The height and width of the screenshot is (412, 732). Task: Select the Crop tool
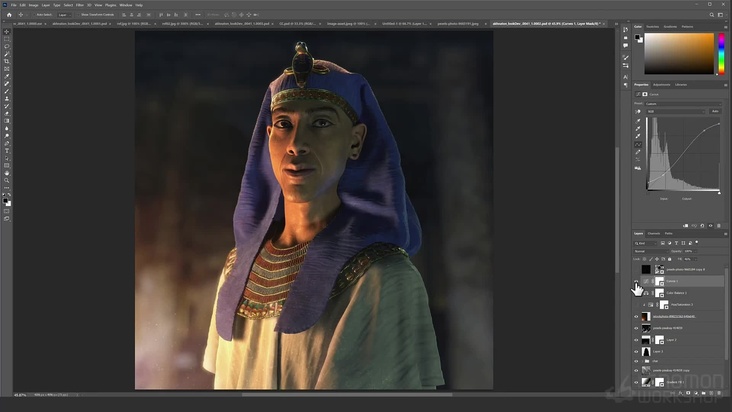(x=7, y=61)
